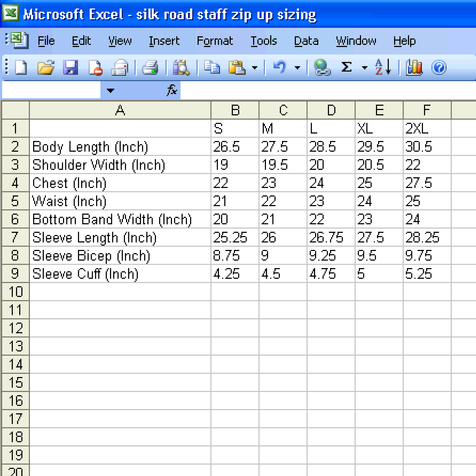Viewport: 476px width, 476px height.
Task: Open the Paste options dropdown arrow
Action: (x=255, y=67)
